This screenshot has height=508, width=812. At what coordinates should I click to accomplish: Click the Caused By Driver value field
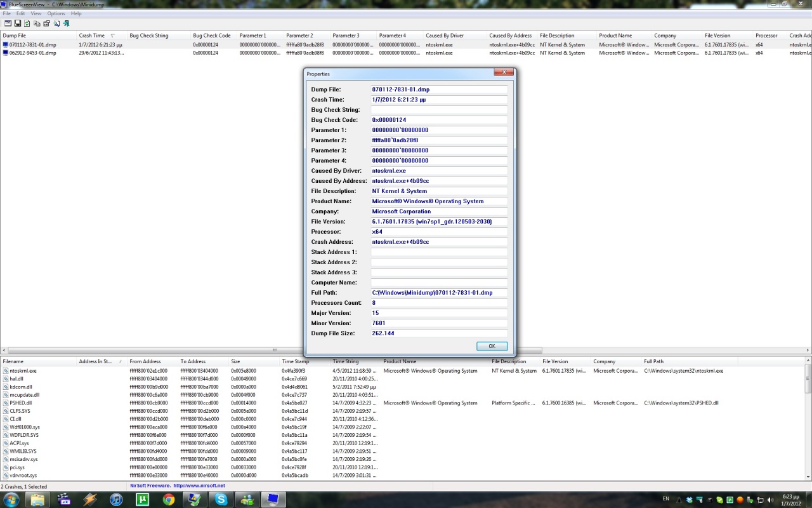pyautogui.click(x=439, y=171)
